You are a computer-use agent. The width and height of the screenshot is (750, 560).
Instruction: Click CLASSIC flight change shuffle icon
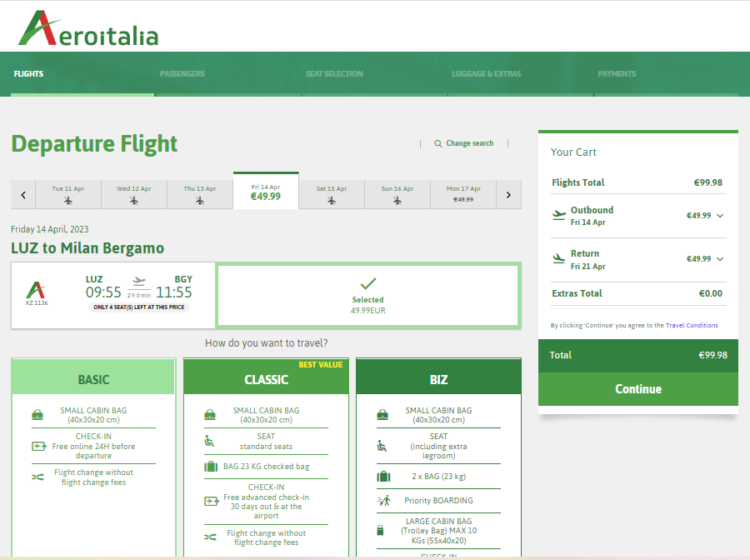(x=211, y=537)
